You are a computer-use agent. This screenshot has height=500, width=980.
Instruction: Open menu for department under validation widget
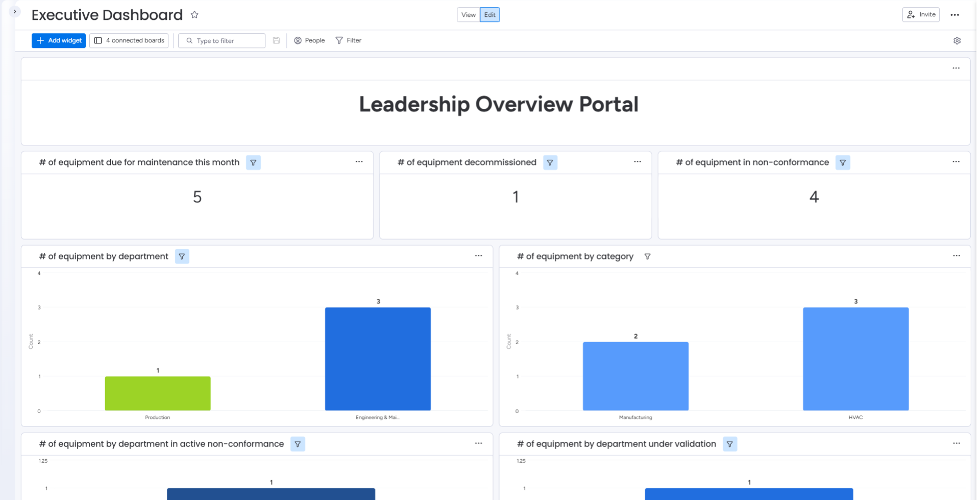click(x=957, y=443)
